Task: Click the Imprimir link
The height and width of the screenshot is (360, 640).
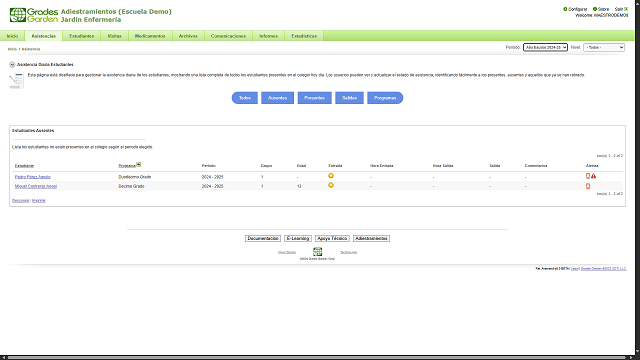Action: click(39, 200)
